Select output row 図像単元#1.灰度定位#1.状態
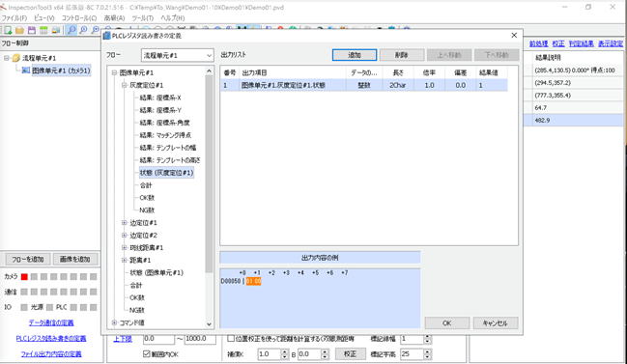Image resolution: width=627 pixels, height=364 pixels. 364,85
